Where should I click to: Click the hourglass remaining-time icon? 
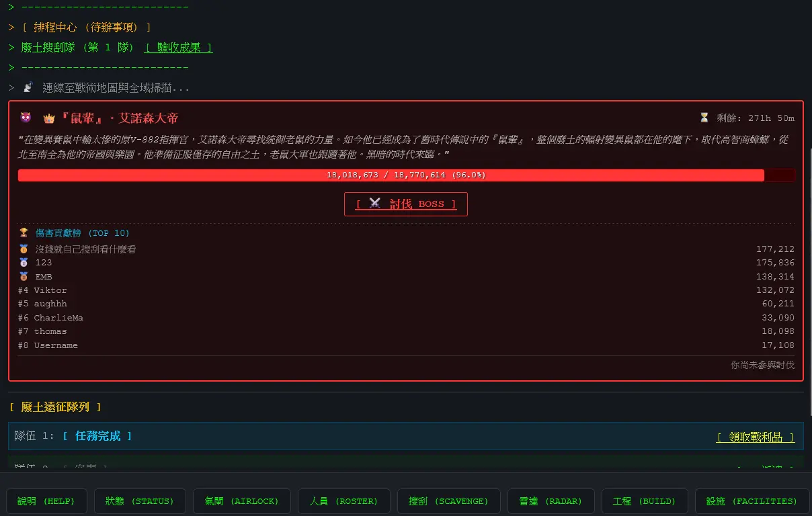point(704,118)
